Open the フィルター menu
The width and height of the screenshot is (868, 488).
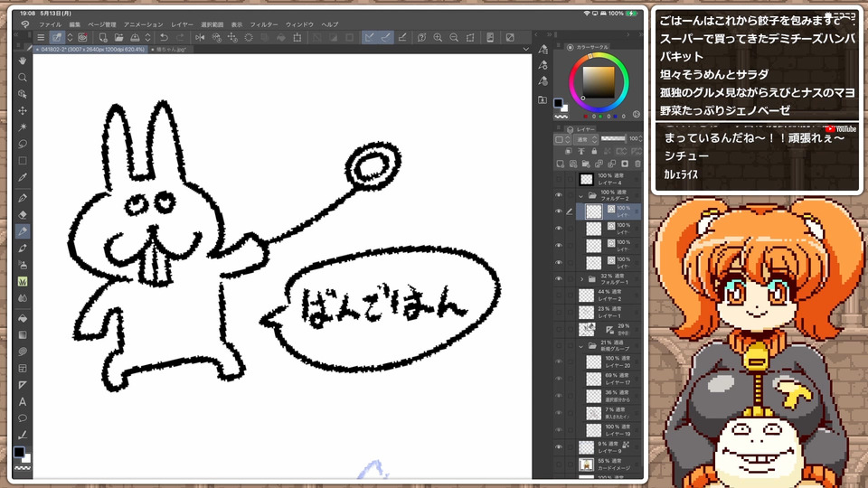tap(263, 24)
